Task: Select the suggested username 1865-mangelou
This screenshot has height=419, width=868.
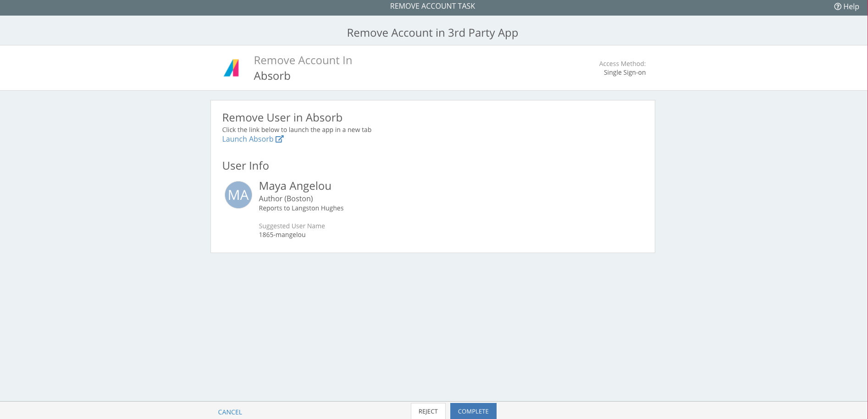Action: click(282, 235)
